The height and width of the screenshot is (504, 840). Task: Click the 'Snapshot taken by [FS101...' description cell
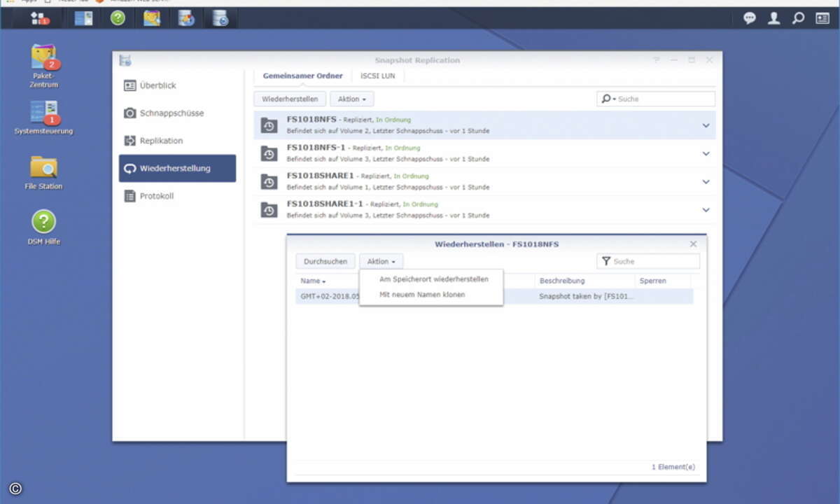pyautogui.click(x=585, y=296)
